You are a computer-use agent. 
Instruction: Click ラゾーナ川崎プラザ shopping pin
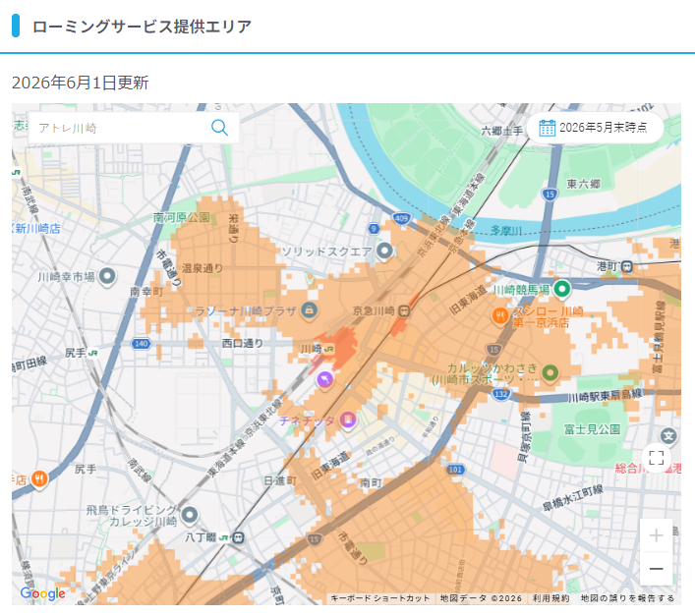pyautogui.click(x=309, y=310)
